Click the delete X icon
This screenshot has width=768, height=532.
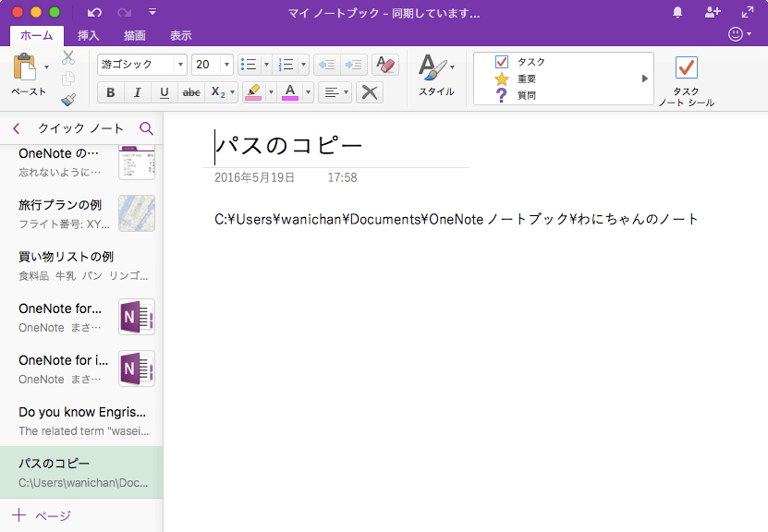tap(370, 92)
